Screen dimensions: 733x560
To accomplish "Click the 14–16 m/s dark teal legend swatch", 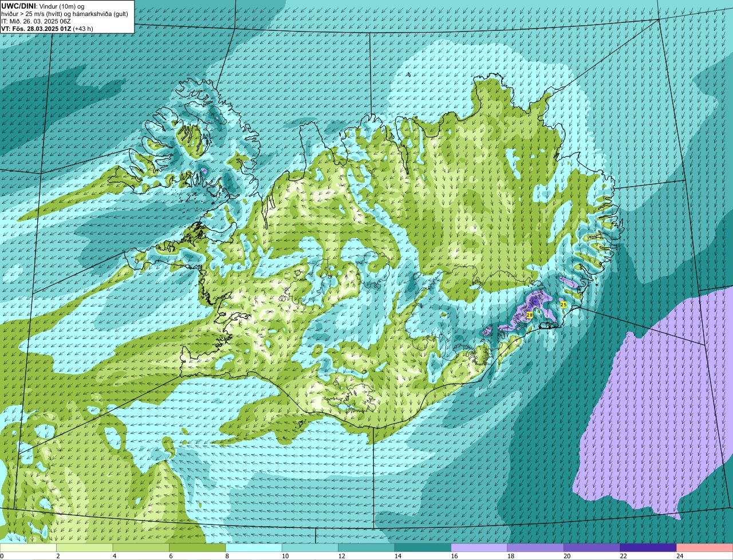I will [423, 547].
